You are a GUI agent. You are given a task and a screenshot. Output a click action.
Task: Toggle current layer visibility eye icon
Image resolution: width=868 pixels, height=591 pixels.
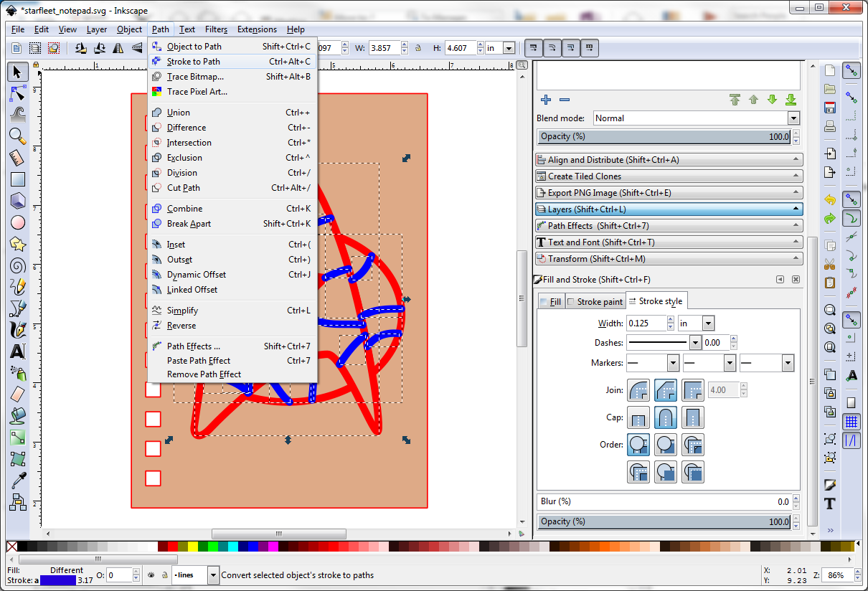tap(151, 575)
